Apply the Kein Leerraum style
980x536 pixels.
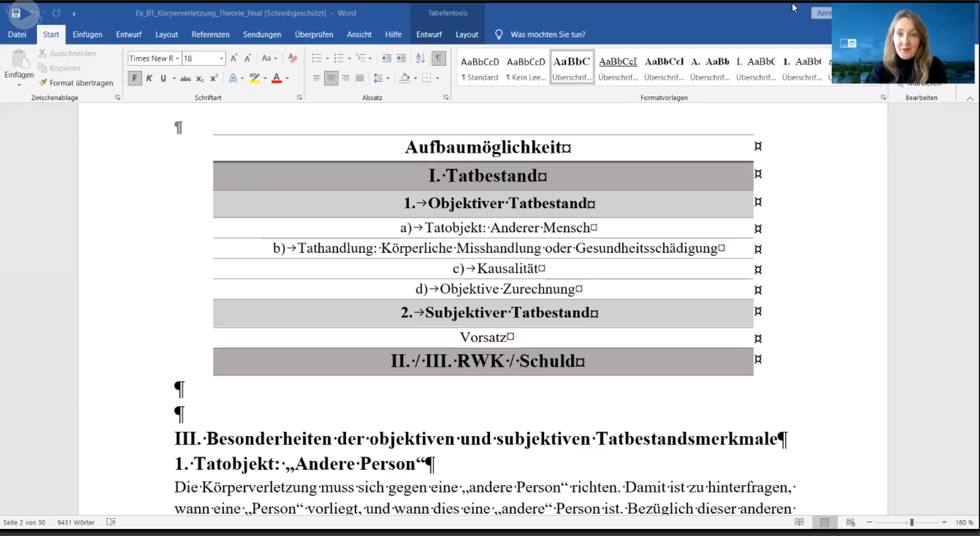(526, 68)
